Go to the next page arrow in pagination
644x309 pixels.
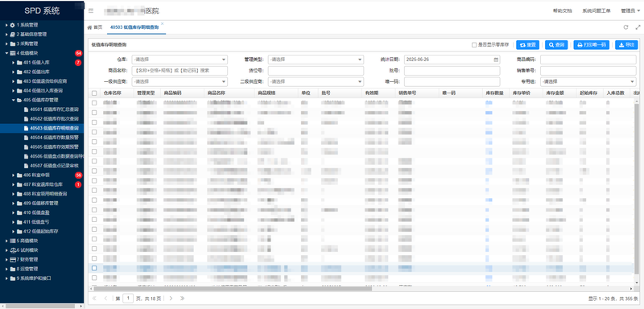(x=171, y=299)
